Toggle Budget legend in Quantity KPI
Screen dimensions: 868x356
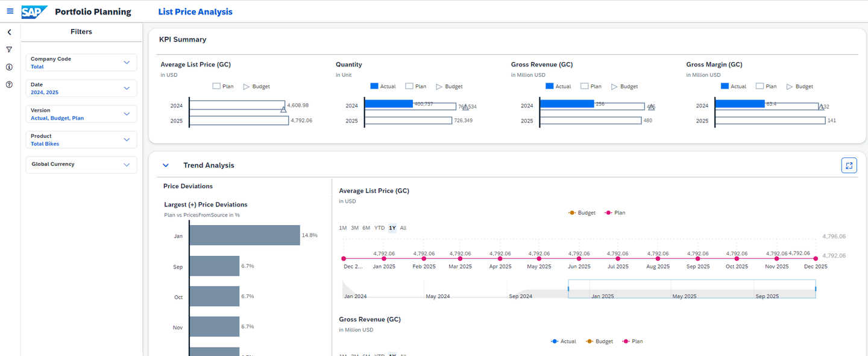pos(449,86)
